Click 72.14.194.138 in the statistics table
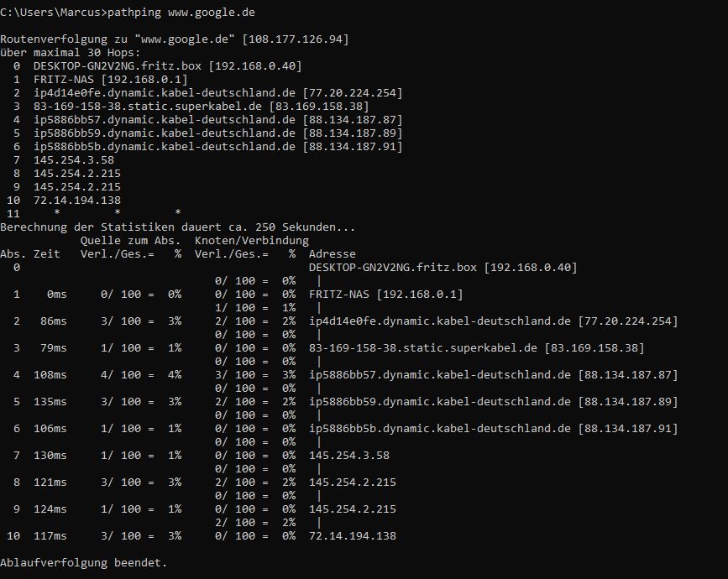Viewport: 728px width, 579px height. [x=352, y=536]
